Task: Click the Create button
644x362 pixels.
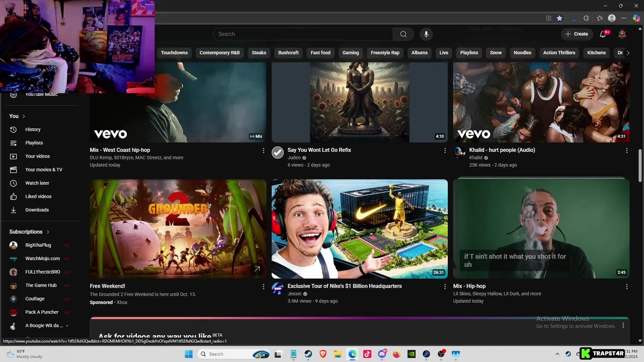Action: coord(576,34)
